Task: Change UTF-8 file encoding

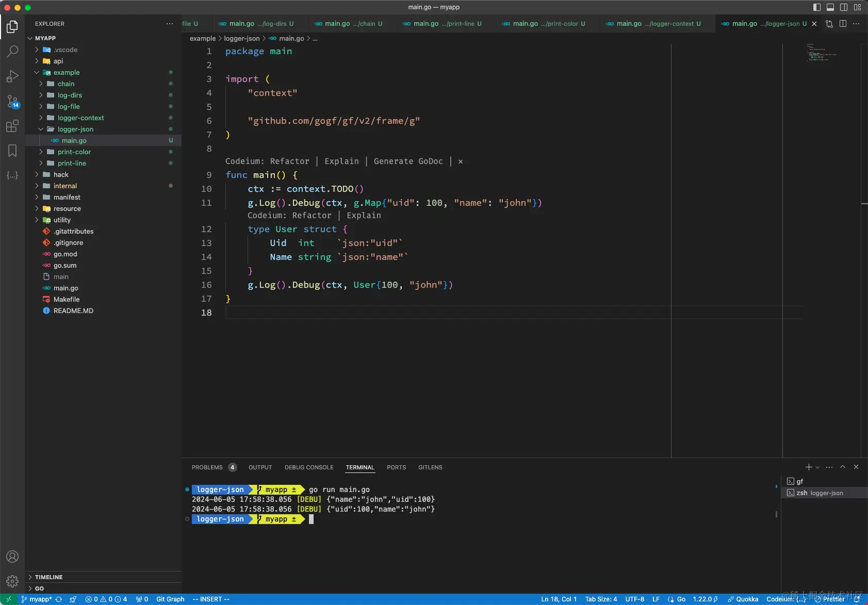Action: [x=634, y=599]
